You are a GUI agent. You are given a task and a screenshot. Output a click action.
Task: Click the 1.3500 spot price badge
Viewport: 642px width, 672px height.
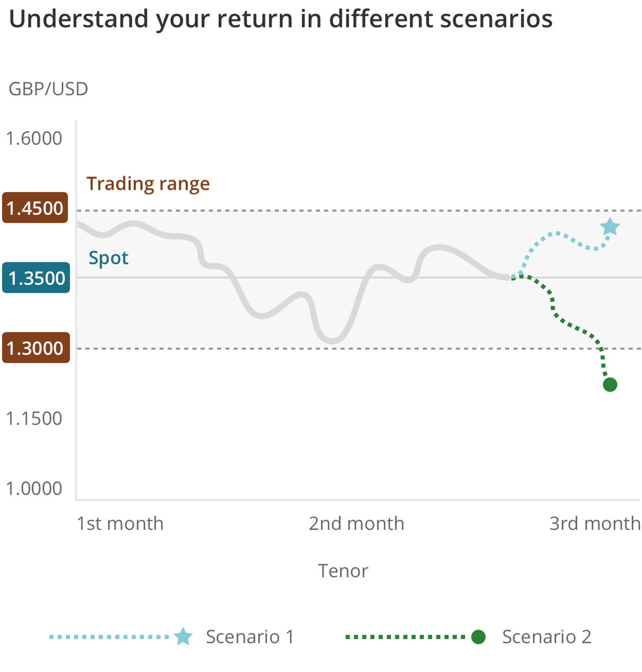pyautogui.click(x=36, y=278)
